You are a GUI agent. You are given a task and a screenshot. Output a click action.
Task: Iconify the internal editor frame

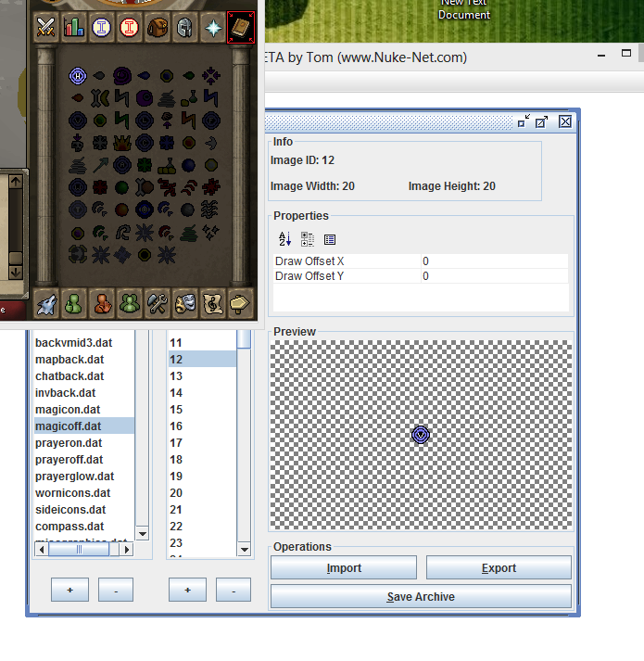click(x=524, y=121)
